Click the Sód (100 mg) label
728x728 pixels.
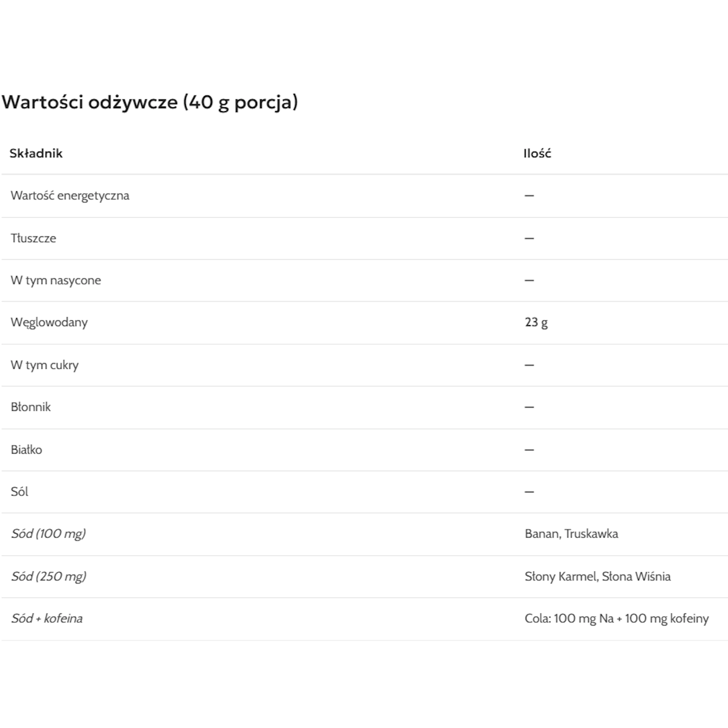(x=48, y=534)
